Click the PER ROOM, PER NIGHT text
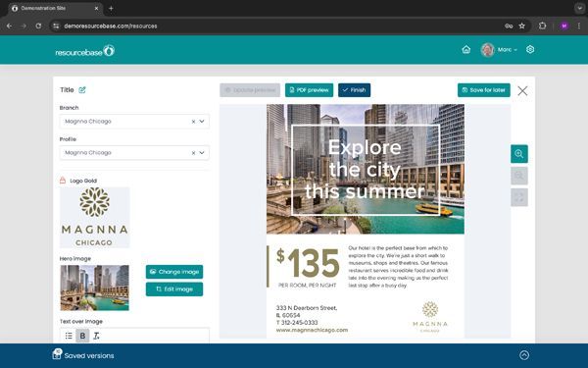The width and height of the screenshot is (588, 368). [307, 286]
